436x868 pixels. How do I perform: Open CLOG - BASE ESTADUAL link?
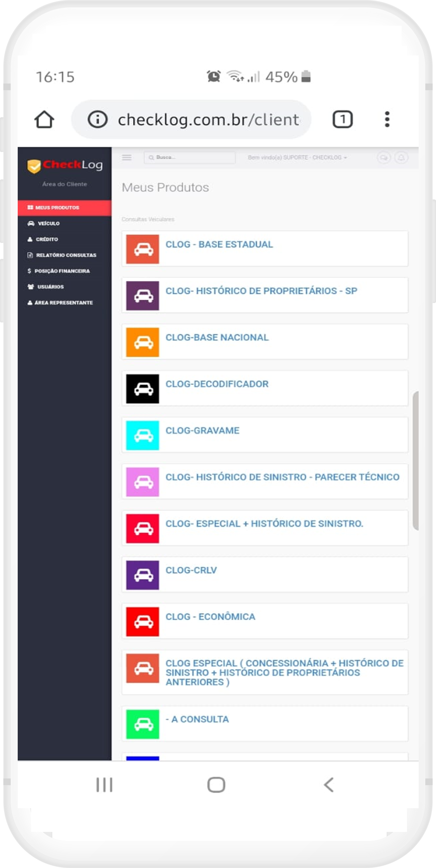pyautogui.click(x=219, y=244)
